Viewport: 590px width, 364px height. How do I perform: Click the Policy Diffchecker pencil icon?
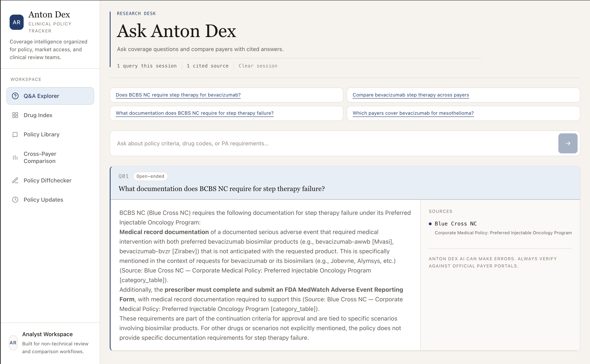pos(15,180)
